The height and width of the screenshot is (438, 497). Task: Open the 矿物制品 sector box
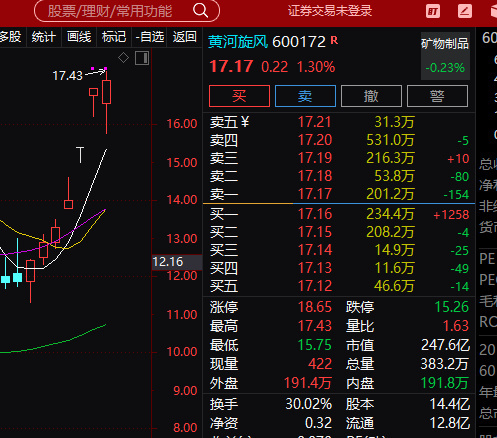(445, 56)
